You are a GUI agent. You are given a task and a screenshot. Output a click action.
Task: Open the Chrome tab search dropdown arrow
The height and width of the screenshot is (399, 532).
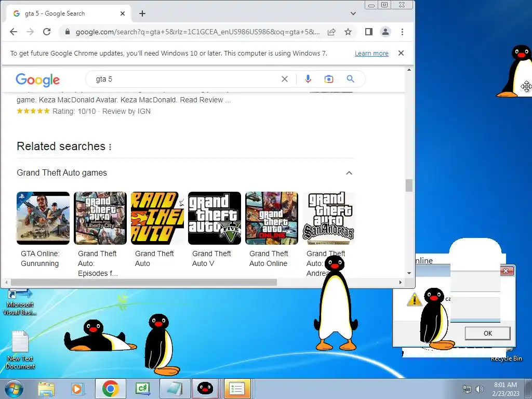click(353, 14)
